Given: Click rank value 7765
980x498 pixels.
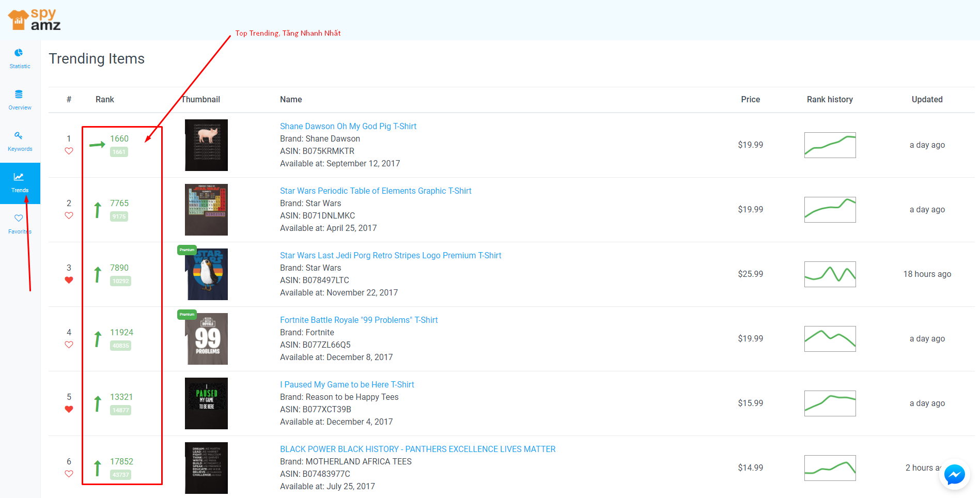Looking at the screenshot, I should coord(119,203).
